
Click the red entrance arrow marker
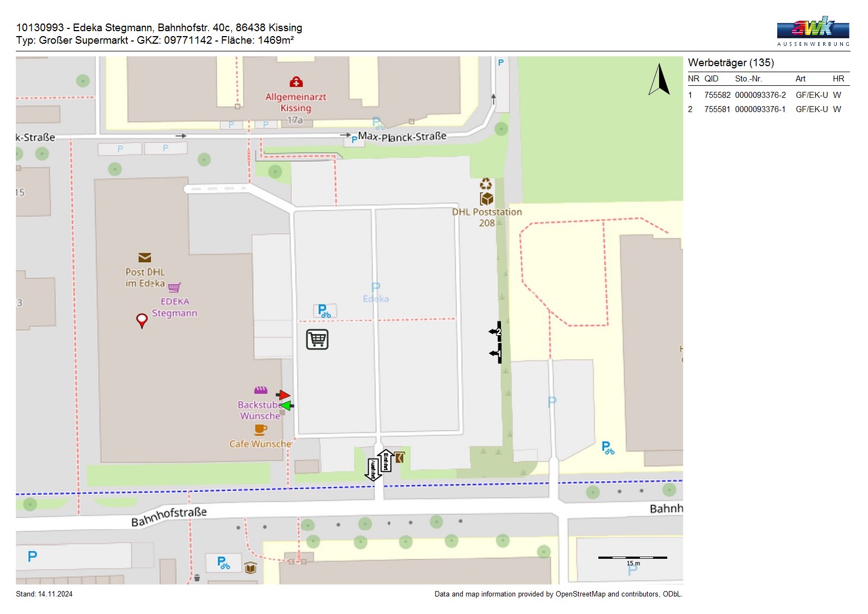coord(283,395)
